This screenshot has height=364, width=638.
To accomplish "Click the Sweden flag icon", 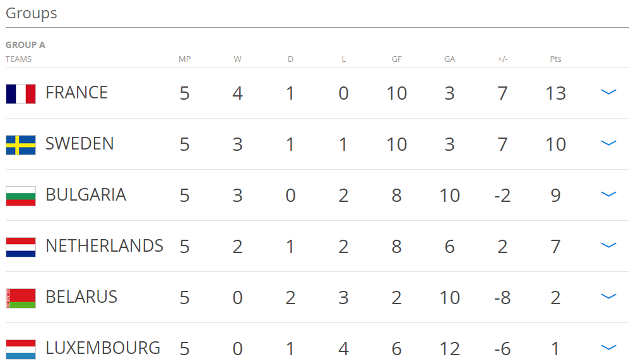I will click(20, 144).
